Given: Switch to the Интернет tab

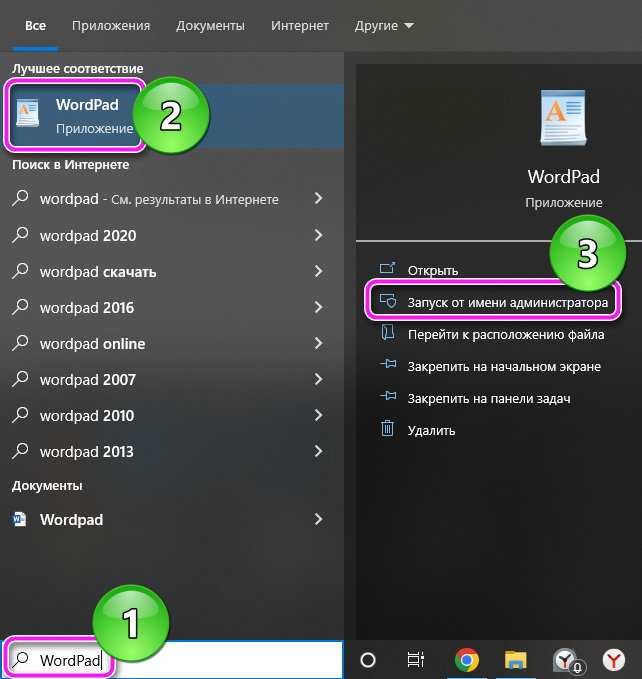Looking at the screenshot, I should click(300, 26).
